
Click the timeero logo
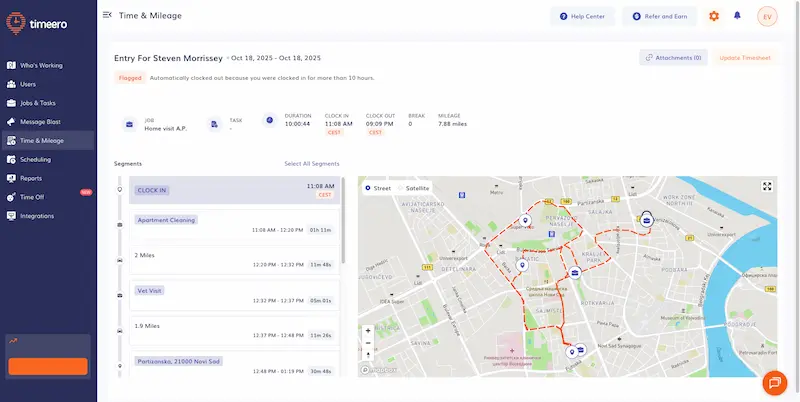coord(37,23)
